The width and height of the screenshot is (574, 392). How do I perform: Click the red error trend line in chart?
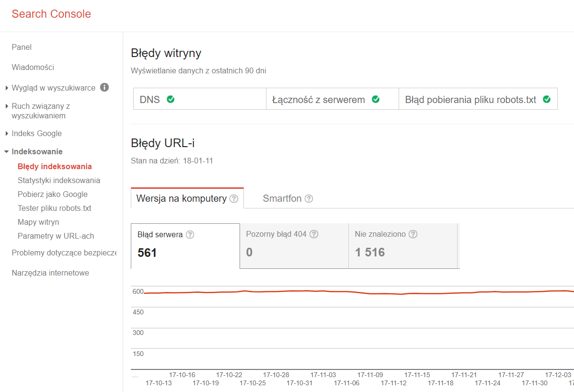click(359, 292)
